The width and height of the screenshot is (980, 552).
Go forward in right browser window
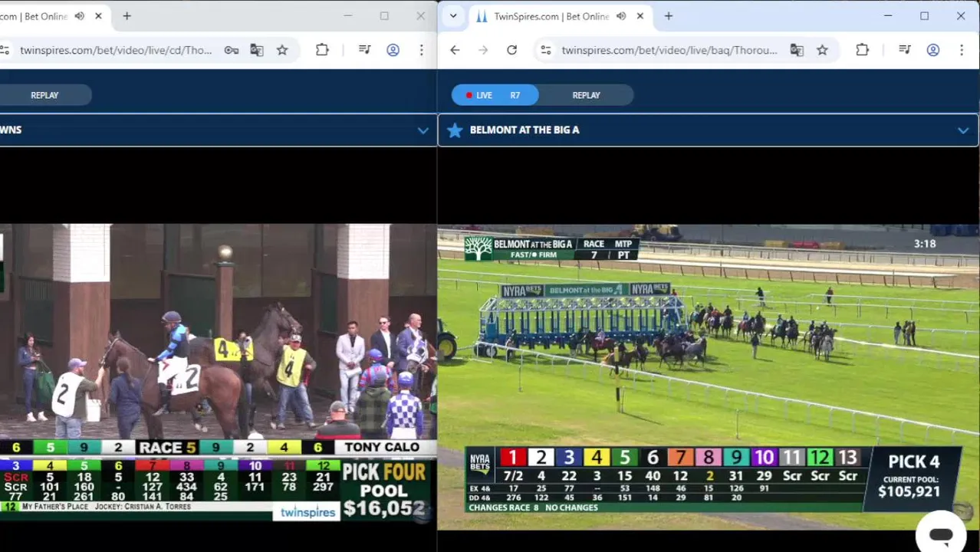pyautogui.click(x=483, y=50)
